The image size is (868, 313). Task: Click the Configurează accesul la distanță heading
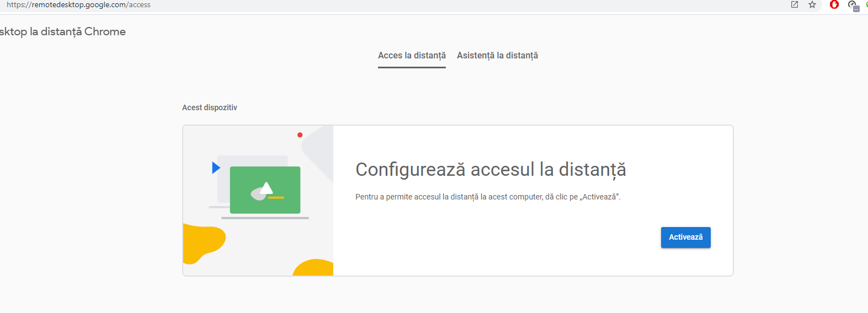click(x=491, y=170)
